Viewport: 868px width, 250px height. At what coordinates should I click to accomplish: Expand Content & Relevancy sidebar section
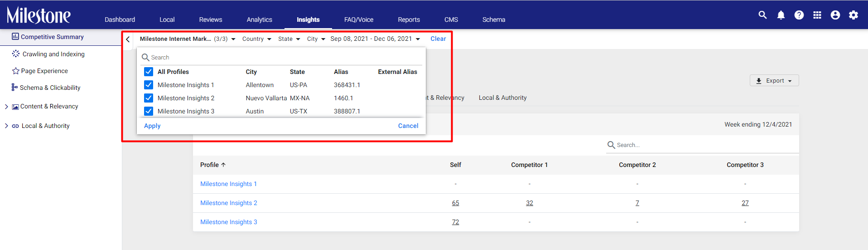pos(6,107)
